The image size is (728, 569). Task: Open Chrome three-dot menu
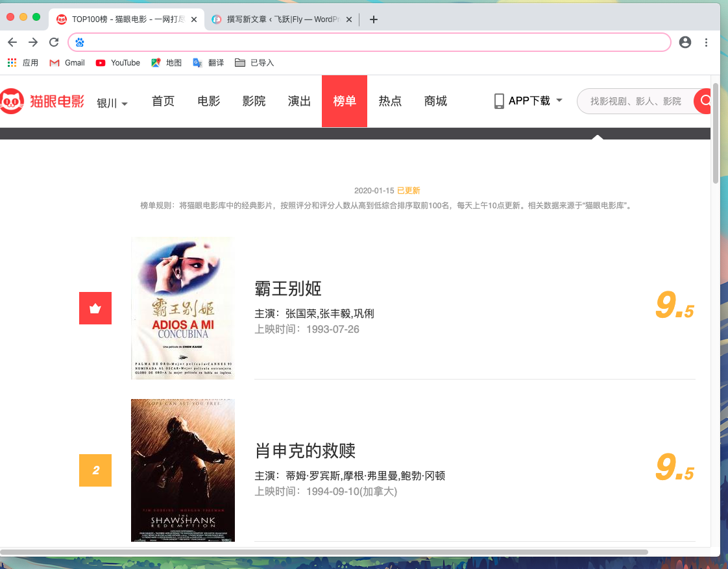click(x=706, y=42)
